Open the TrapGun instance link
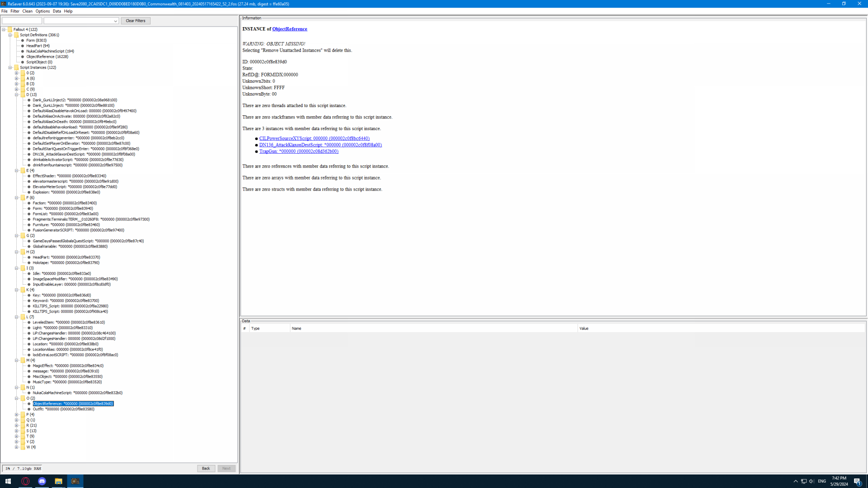Viewport: 868px width, 488px height. [298, 151]
